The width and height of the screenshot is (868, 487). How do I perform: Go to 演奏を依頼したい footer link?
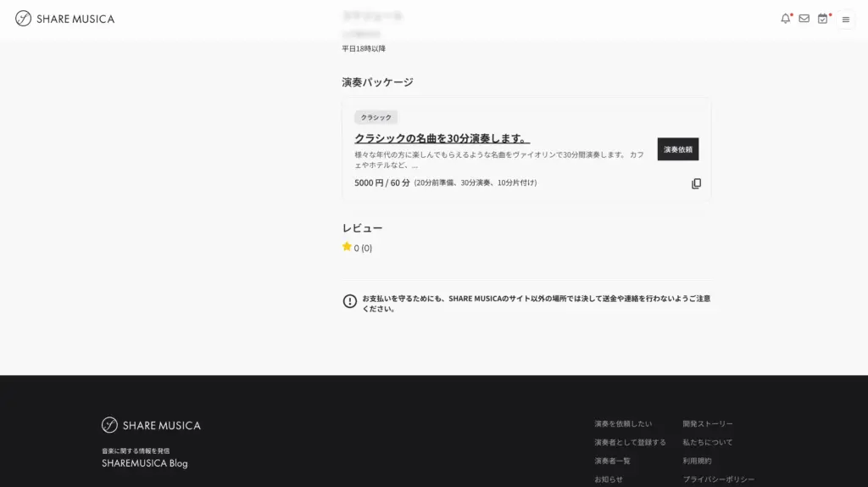[x=623, y=423]
